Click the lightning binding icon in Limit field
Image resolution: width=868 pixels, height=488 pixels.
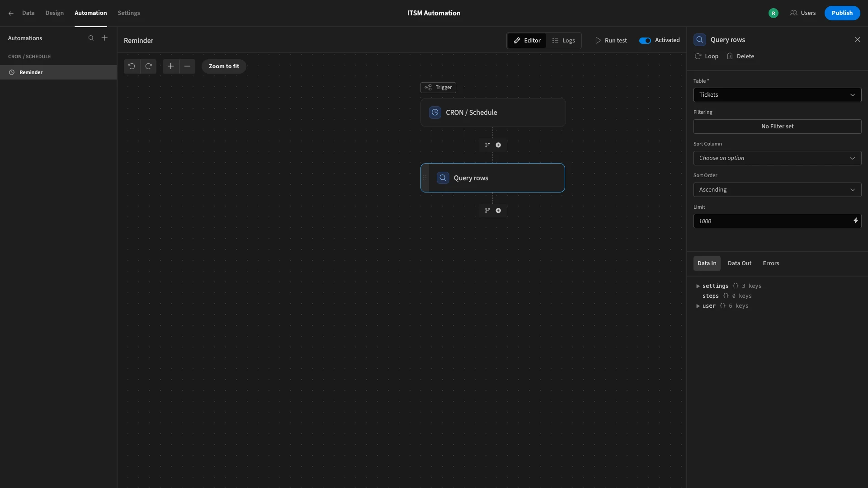[x=855, y=221]
